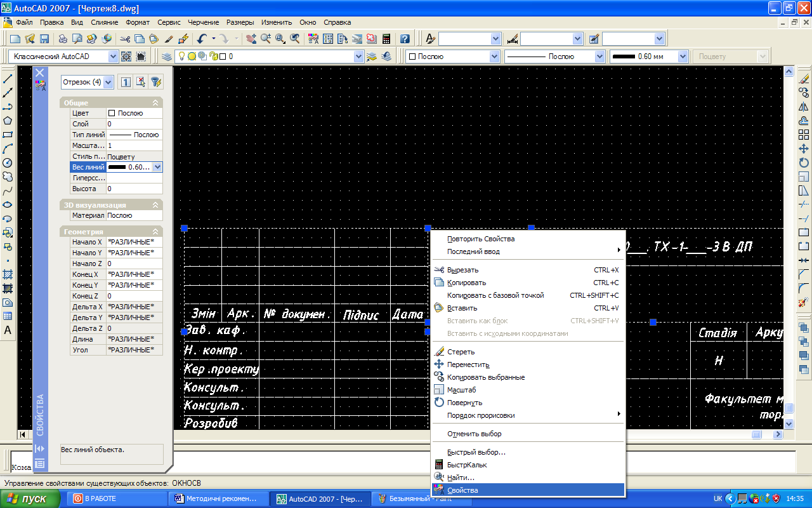Choose Свойства in context menu
Image resolution: width=812 pixels, height=508 pixels.
tap(528, 490)
